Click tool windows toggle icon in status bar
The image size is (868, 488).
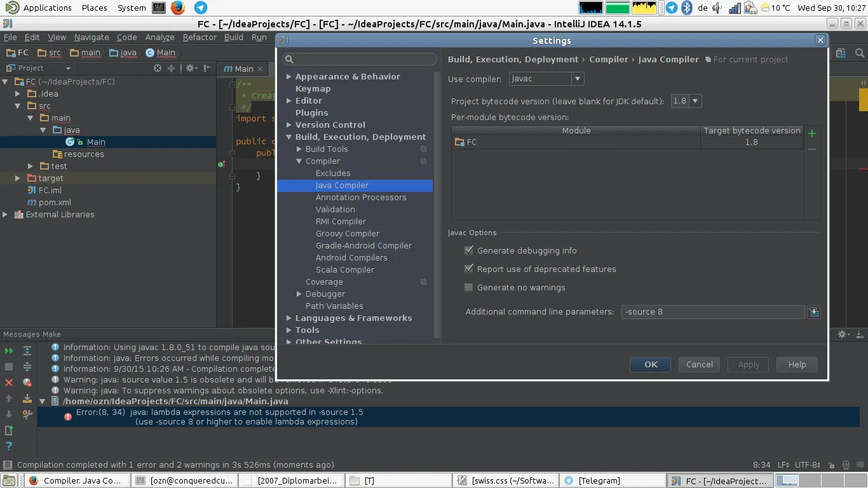[8, 465]
